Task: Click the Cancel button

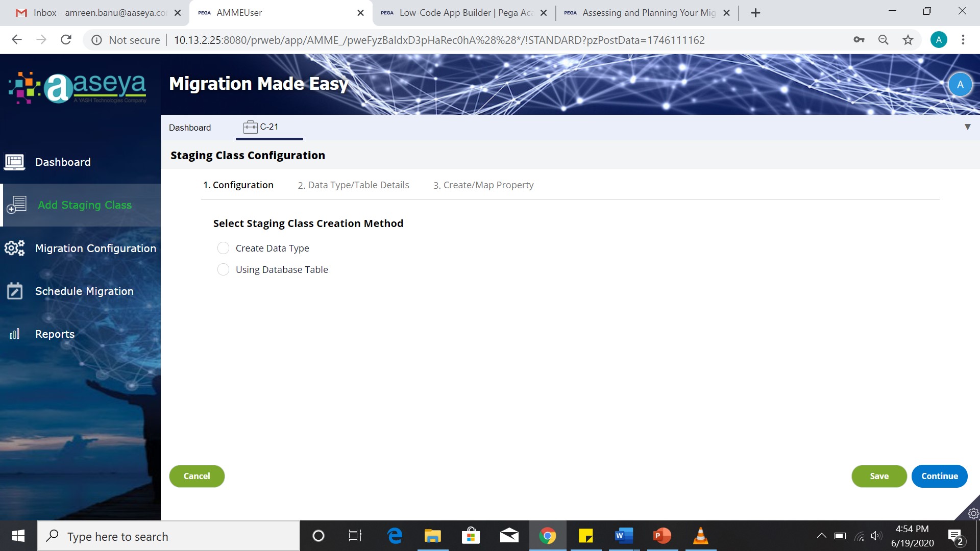Action: (197, 476)
